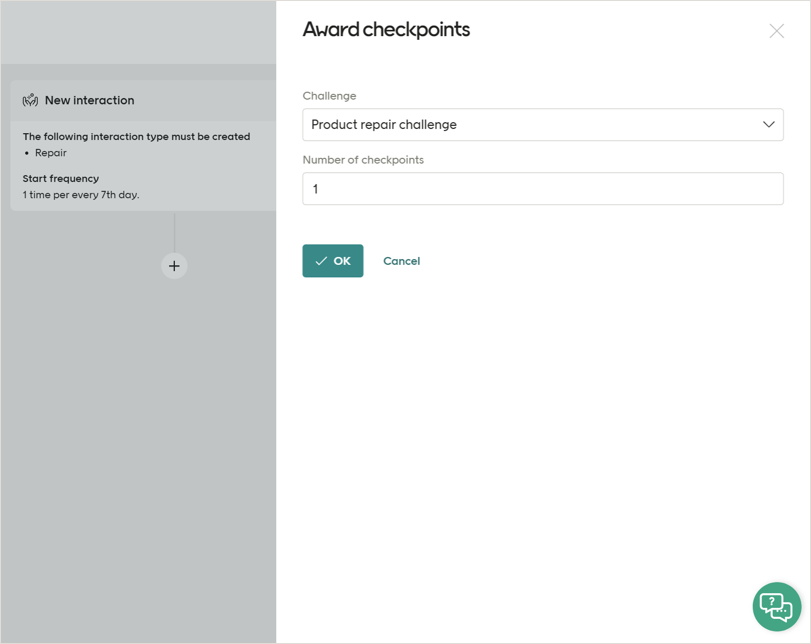Click the connector line below the interaction card
Image resolution: width=811 pixels, height=644 pixels.
click(174, 232)
